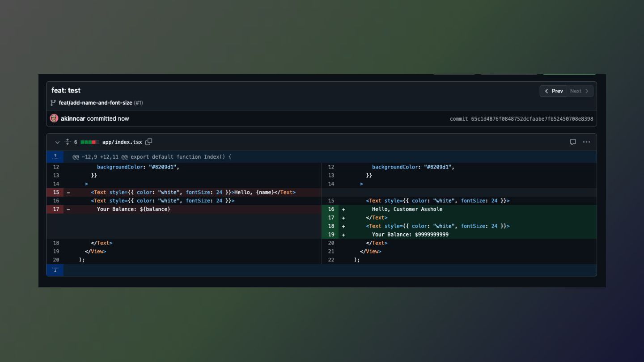Copy the app/index.tsx file path
The height and width of the screenshot is (362, 644).
[x=149, y=142]
